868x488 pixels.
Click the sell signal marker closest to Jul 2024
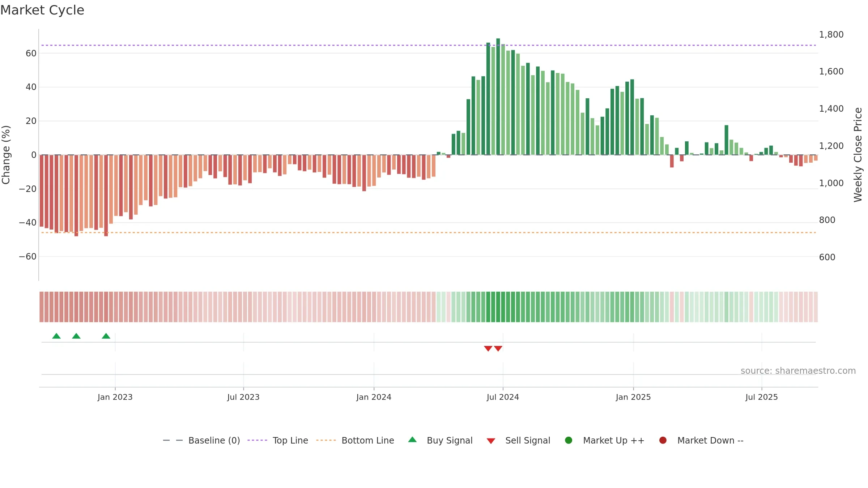[498, 348]
